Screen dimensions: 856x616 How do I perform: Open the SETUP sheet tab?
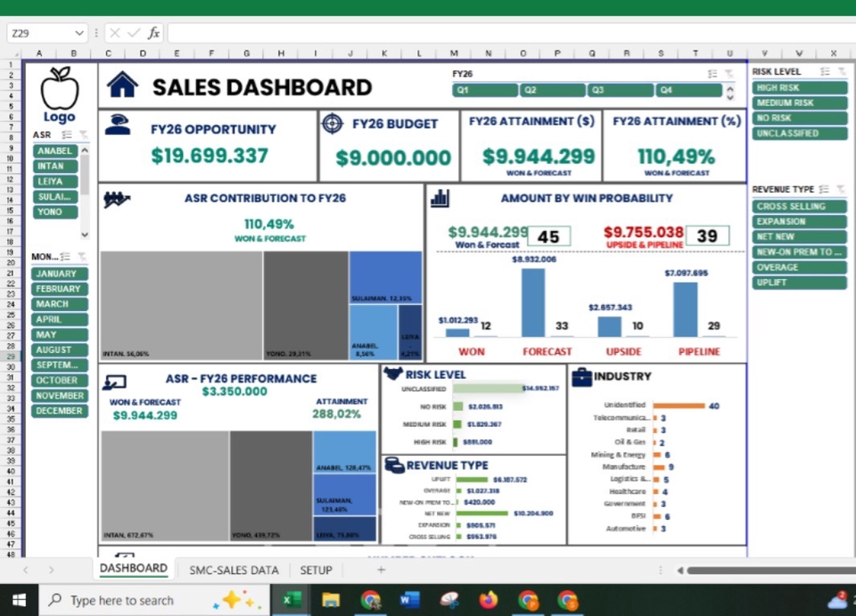click(316, 570)
